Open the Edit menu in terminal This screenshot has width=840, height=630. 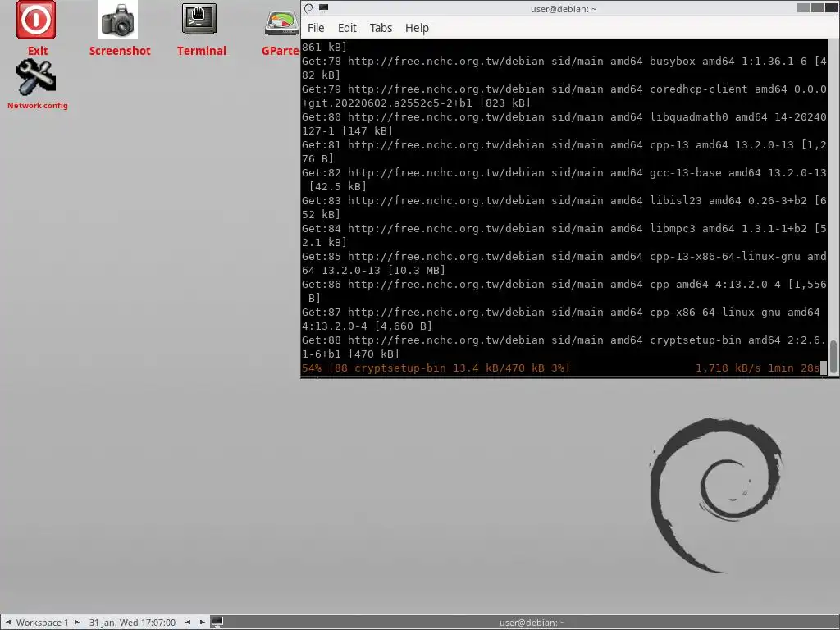coord(347,28)
